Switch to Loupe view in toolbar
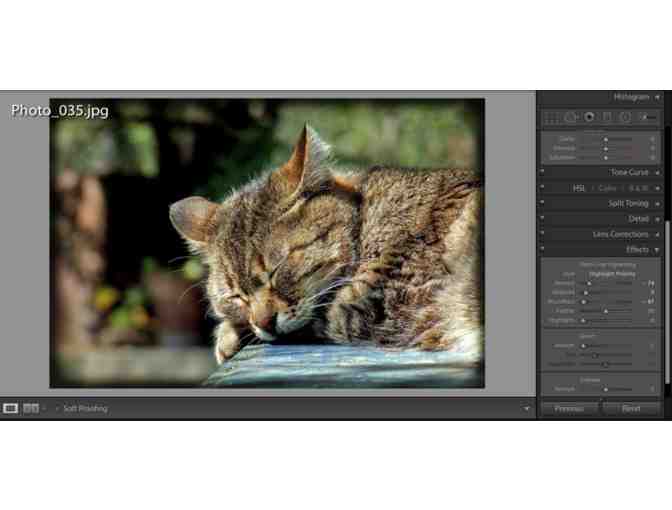Image resolution: width=672 pixels, height=510 pixels. pyautogui.click(x=11, y=408)
